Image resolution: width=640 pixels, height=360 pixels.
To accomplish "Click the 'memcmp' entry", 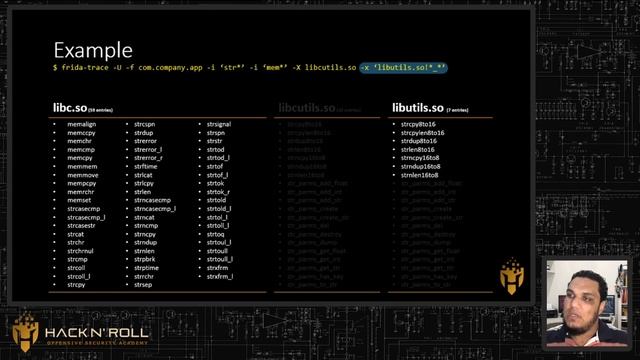I will pos(81,150).
